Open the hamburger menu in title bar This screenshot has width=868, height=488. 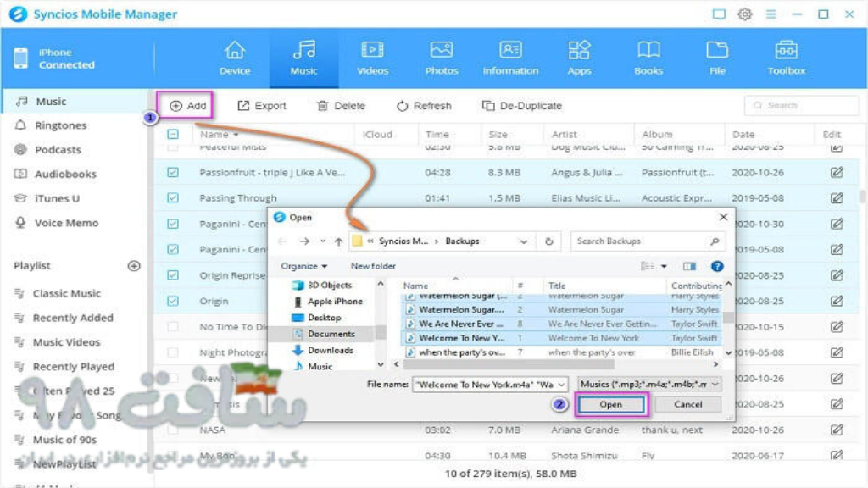pyautogui.click(x=771, y=14)
